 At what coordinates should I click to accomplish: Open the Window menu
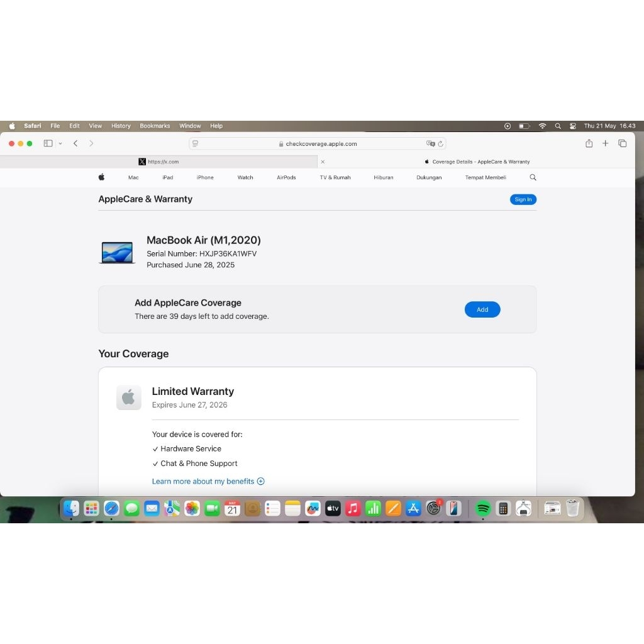(x=190, y=126)
